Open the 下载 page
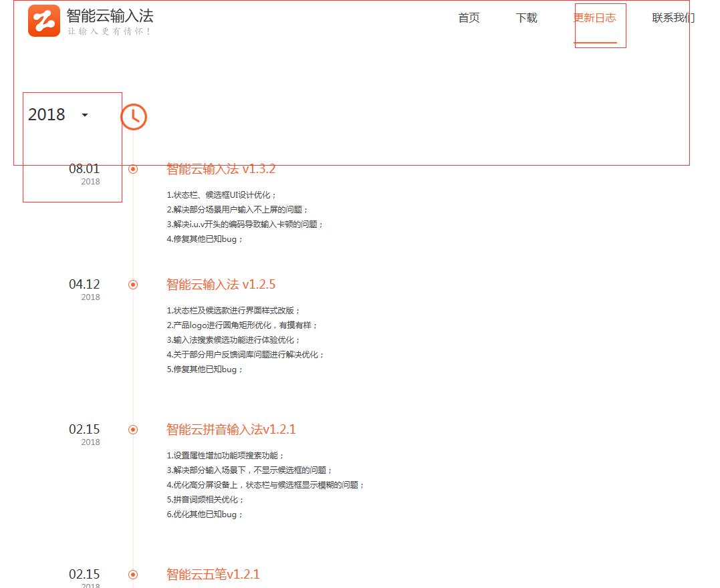 pyautogui.click(x=525, y=18)
